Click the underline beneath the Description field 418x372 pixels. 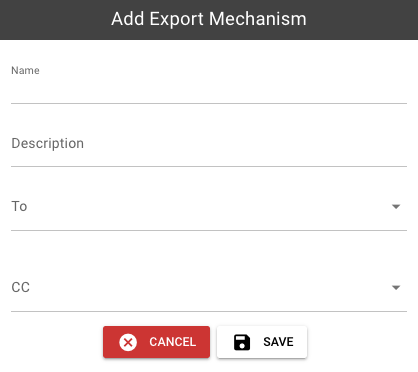point(209,166)
